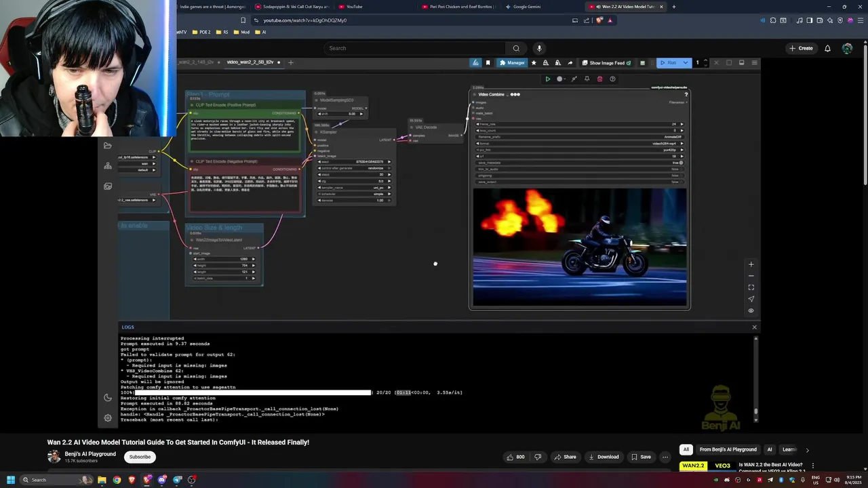
Task: Click the star favorite icon in ComfyUI toolbar
Action: pyautogui.click(x=534, y=62)
